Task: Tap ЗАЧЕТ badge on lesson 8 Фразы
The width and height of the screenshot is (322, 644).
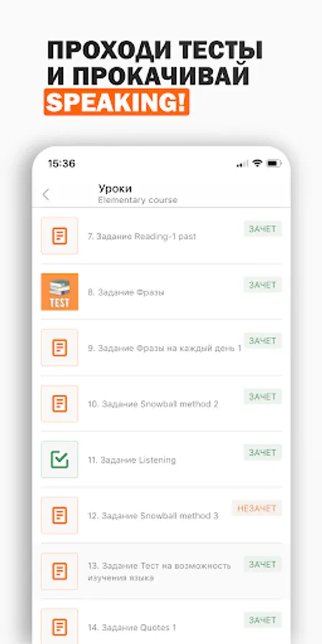Action: coord(263,285)
